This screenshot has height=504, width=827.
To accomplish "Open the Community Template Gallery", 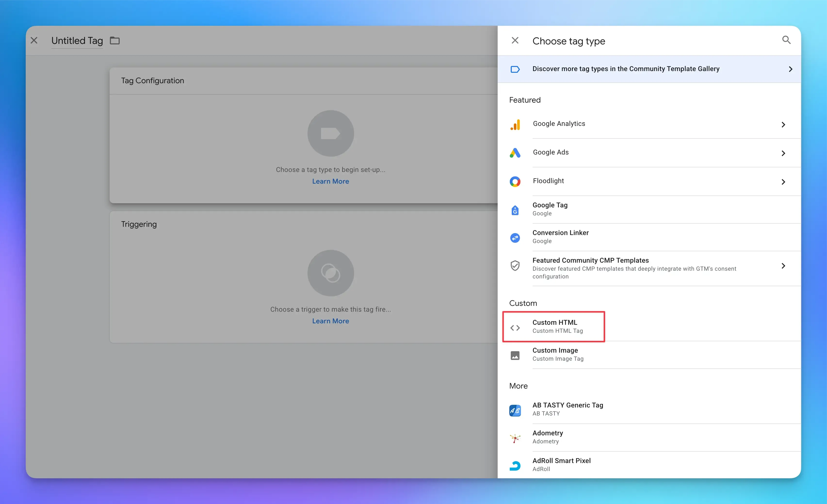I will [626, 69].
